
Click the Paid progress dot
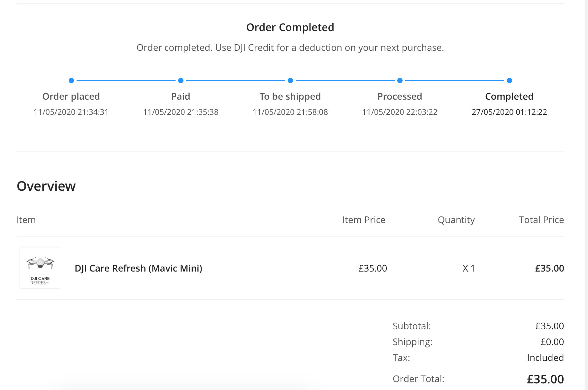[x=181, y=81]
